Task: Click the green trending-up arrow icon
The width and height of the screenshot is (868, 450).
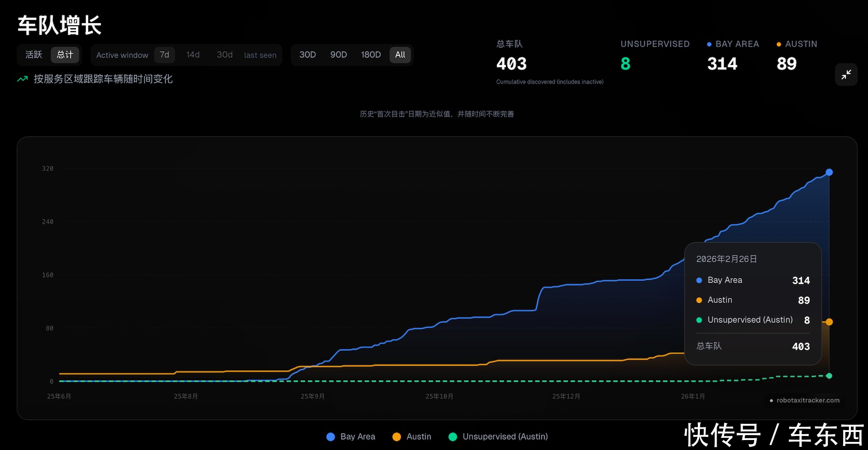Action: (x=22, y=79)
